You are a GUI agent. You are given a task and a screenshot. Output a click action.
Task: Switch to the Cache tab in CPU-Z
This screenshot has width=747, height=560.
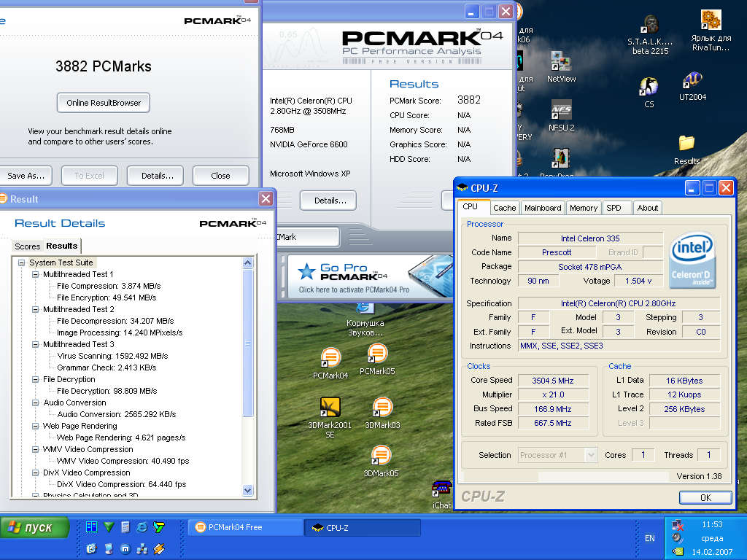[505, 208]
